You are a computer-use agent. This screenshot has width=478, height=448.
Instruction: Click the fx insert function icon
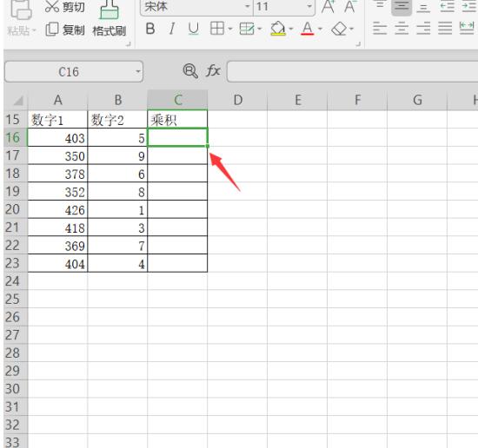[x=213, y=71]
